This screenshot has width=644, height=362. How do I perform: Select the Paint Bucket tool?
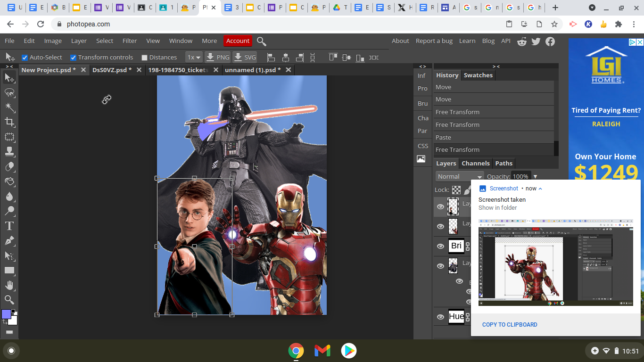coord(9,181)
